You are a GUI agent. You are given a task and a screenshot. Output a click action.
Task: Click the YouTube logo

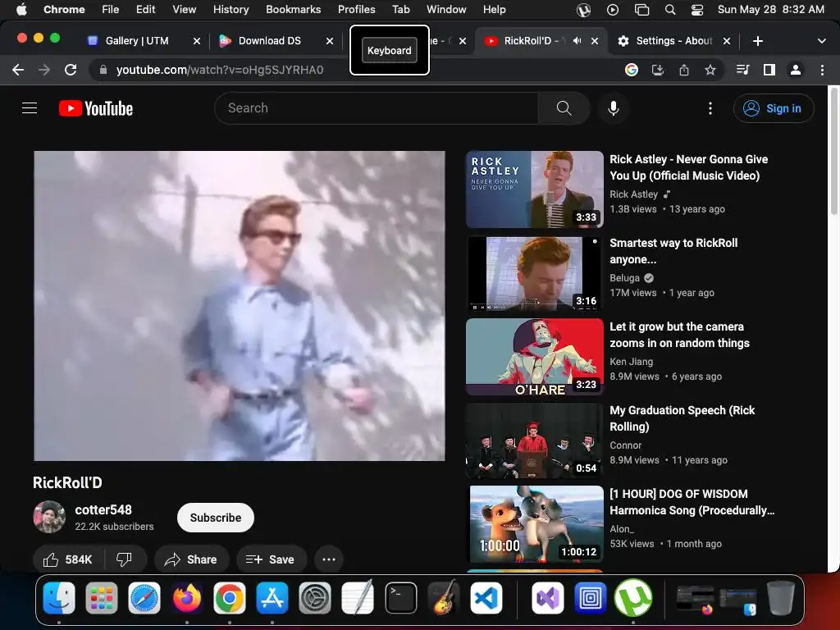click(x=96, y=108)
